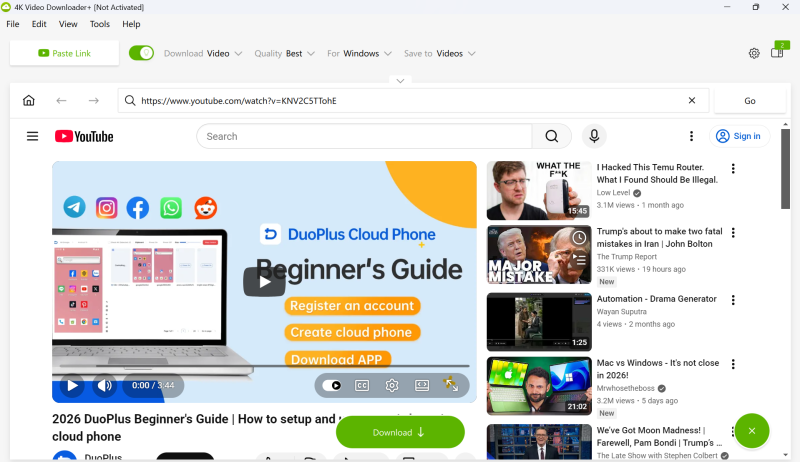800x462 pixels.
Task: Open the Save to Videos dropdown
Action: [x=439, y=53]
